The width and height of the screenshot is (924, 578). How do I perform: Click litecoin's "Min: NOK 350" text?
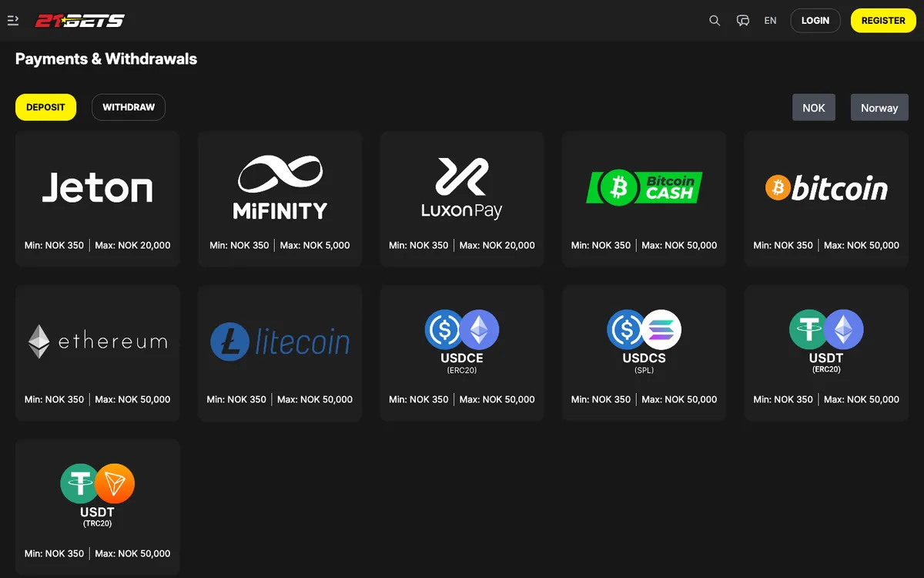pos(236,399)
